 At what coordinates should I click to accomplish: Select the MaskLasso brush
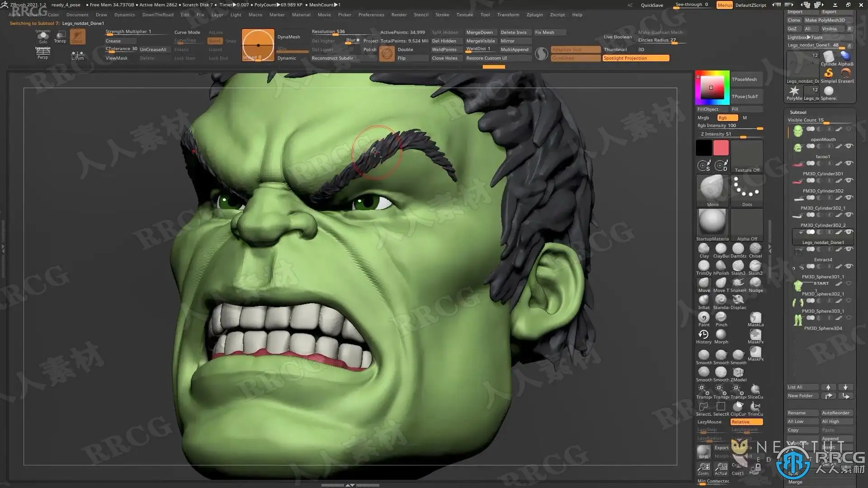coord(755,319)
